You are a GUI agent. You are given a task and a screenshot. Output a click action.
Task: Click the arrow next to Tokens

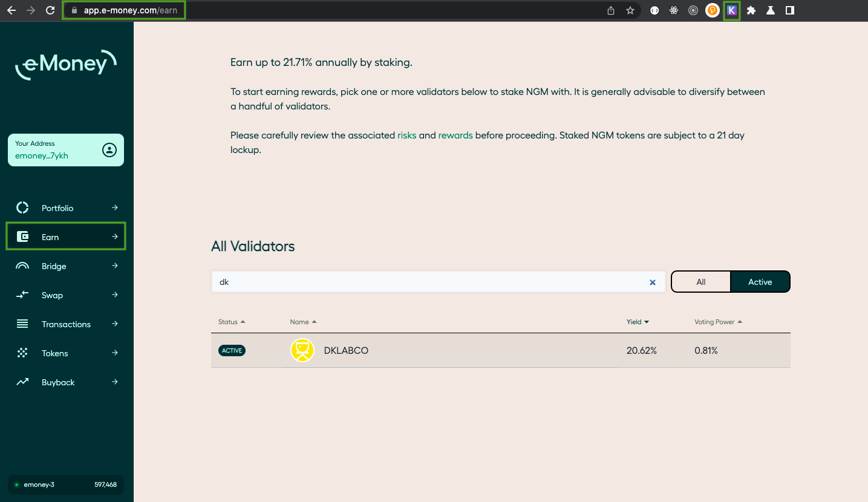[x=115, y=353]
